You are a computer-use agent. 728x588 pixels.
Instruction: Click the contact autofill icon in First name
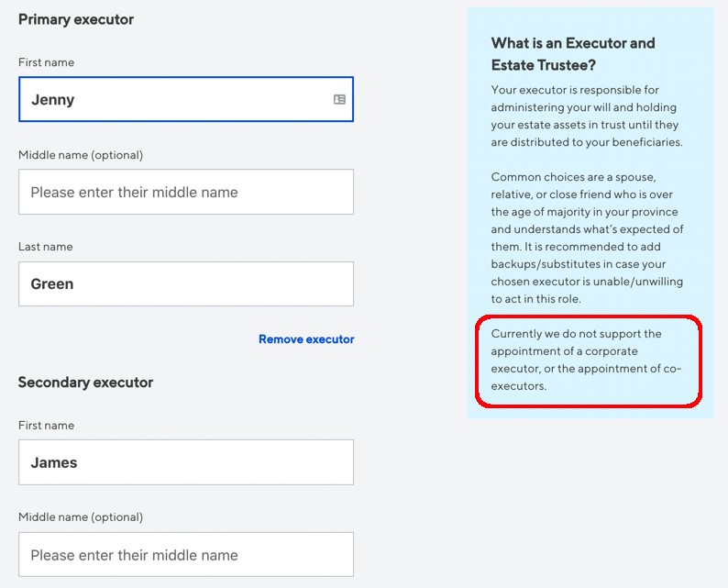coord(339,99)
